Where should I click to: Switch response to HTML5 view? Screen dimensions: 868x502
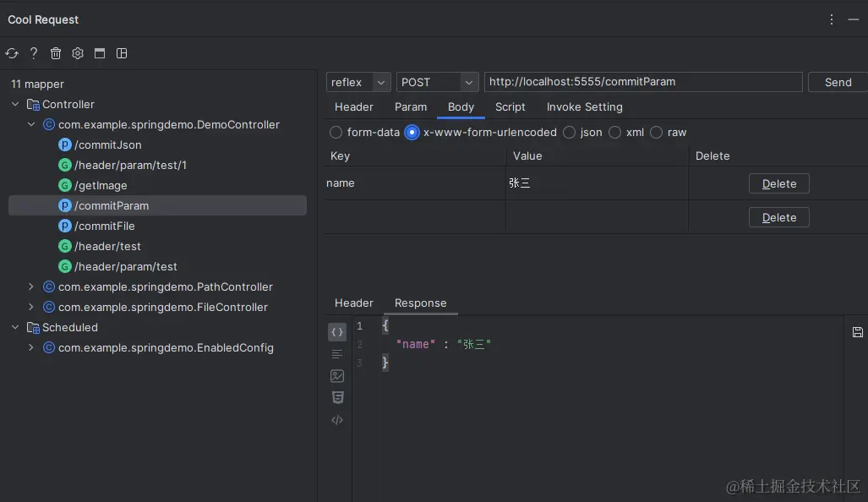click(337, 397)
